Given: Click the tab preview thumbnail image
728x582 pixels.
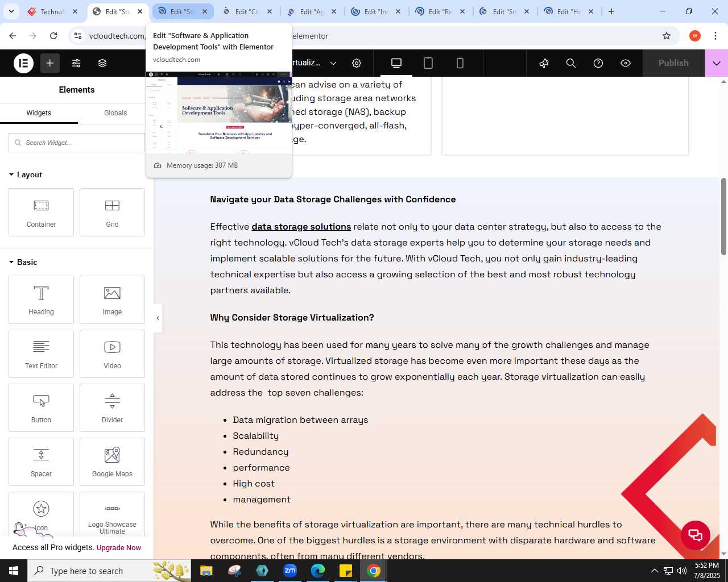Looking at the screenshot, I should 219,113.
